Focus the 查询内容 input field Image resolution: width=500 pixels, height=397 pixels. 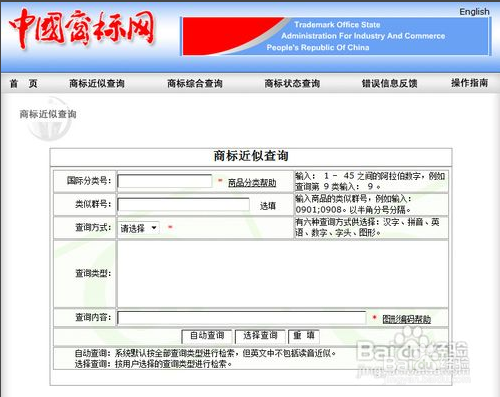(242, 318)
